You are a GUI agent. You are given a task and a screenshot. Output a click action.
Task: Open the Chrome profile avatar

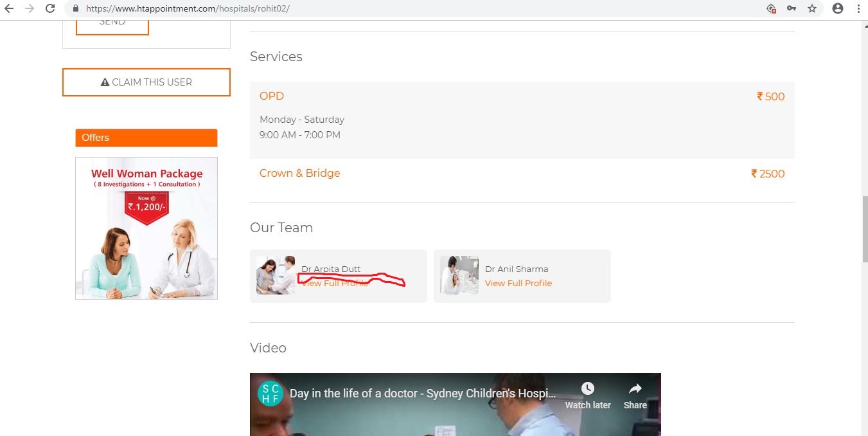pyautogui.click(x=837, y=9)
